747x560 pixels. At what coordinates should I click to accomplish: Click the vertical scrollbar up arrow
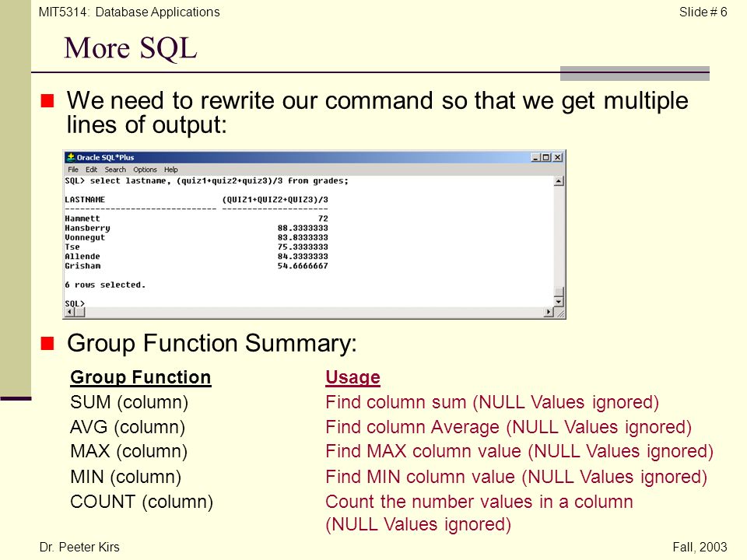point(559,181)
